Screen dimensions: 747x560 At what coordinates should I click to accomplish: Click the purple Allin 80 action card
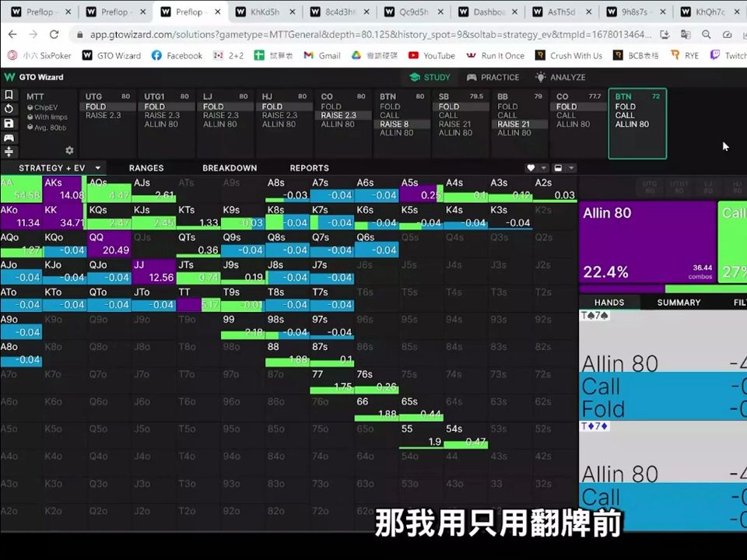coord(647,242)
